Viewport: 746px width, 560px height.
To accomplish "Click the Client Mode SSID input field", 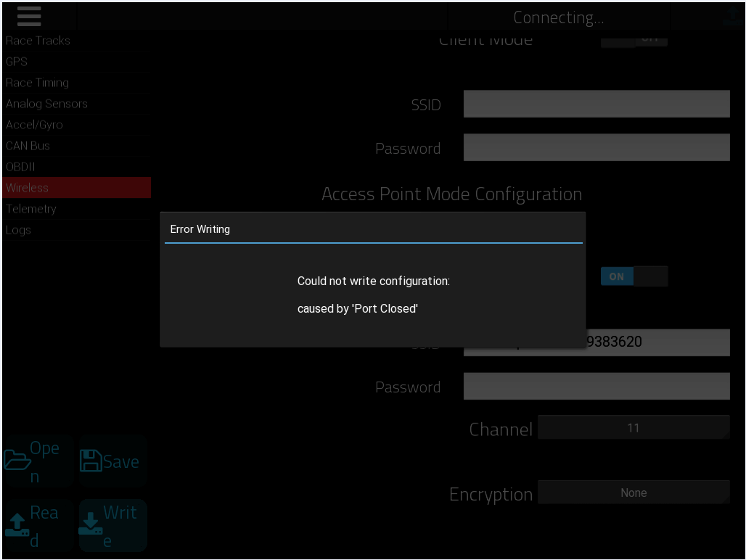I will coord(597,104).
